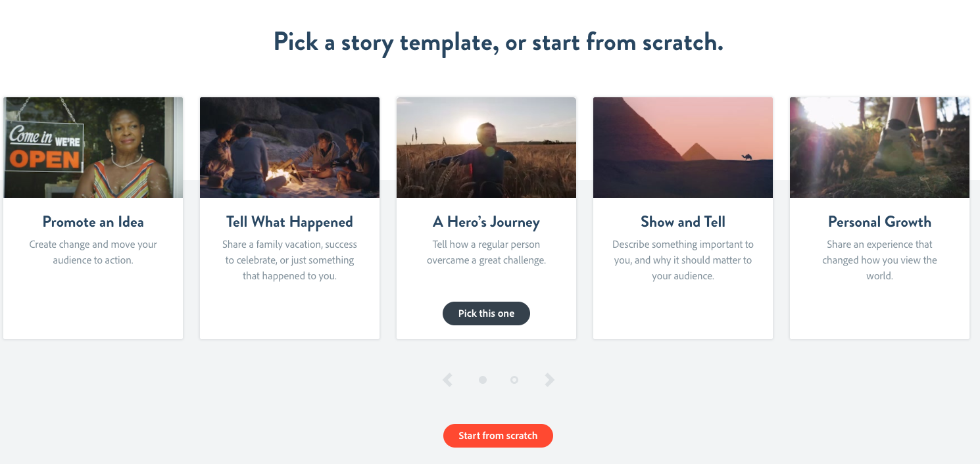Click the Tell What Happened description text
Viewport: 980px width, 464px height.
tap(289, 260)
